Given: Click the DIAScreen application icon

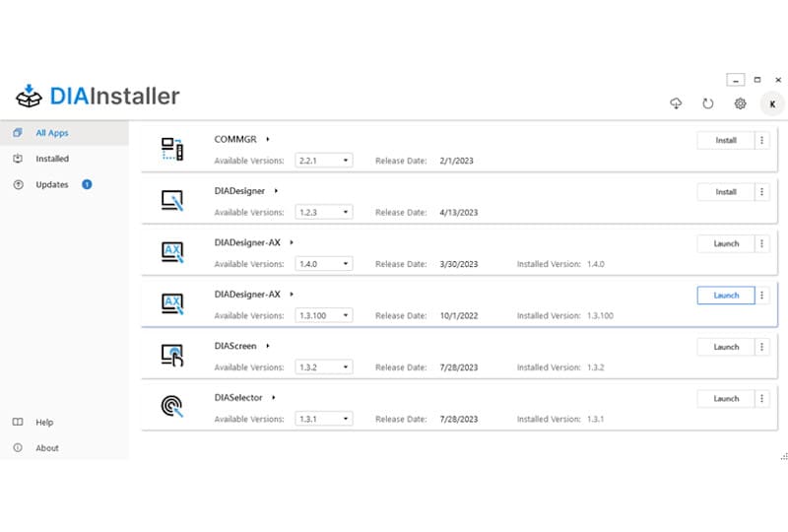Looking at the screenshot, I should (172, 356).
